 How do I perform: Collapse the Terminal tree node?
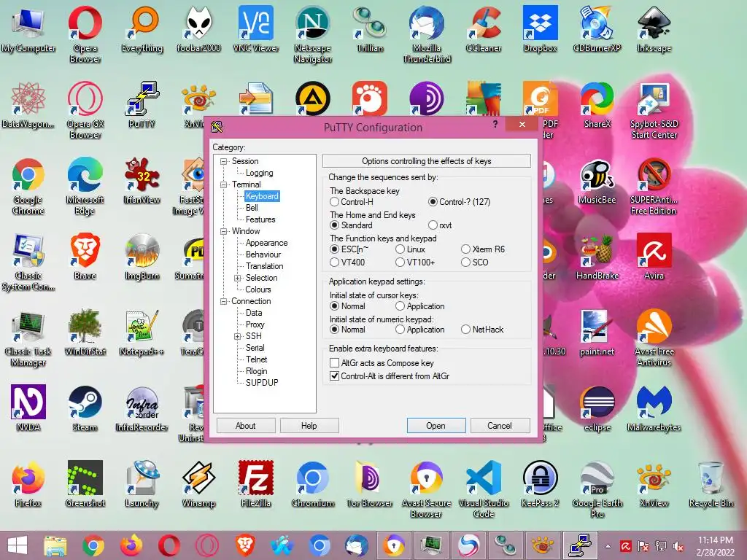click(223, 184)
